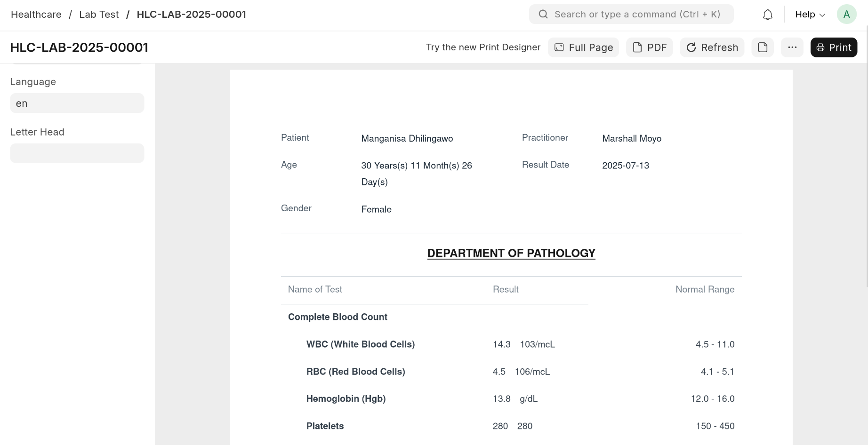868x445 pixels.
Task: Click the HLC-LAB-2025-00001 breadcrumb
Action: [191, 15]
